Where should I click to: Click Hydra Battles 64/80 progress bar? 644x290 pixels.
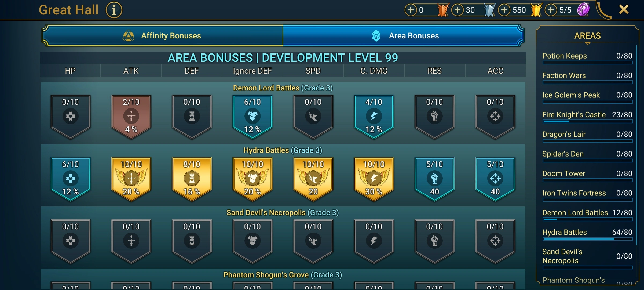click(x=587, y=239)
